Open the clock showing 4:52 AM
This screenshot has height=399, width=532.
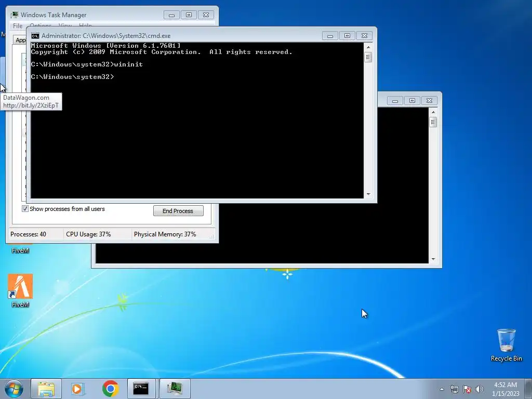[505, 385]
